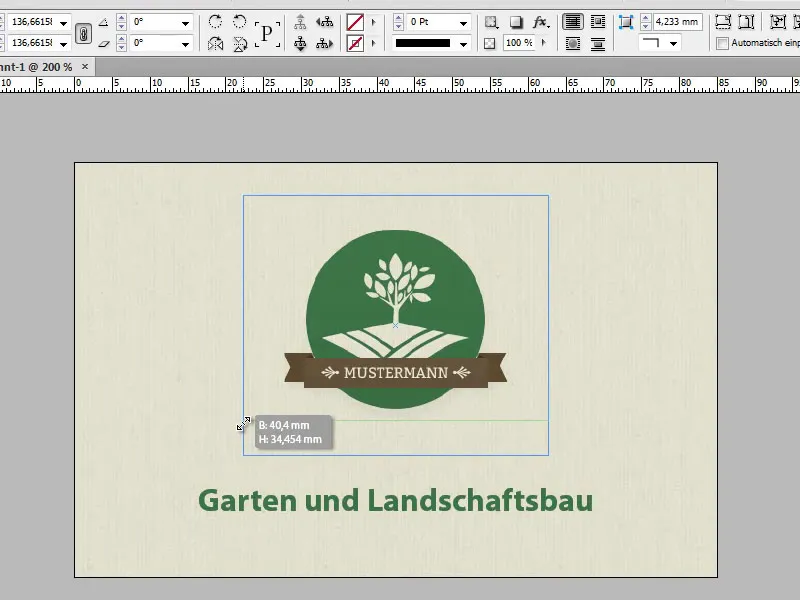
Task: Click the rotate 90° counter-clockwise icon
Action: [239, 22]
